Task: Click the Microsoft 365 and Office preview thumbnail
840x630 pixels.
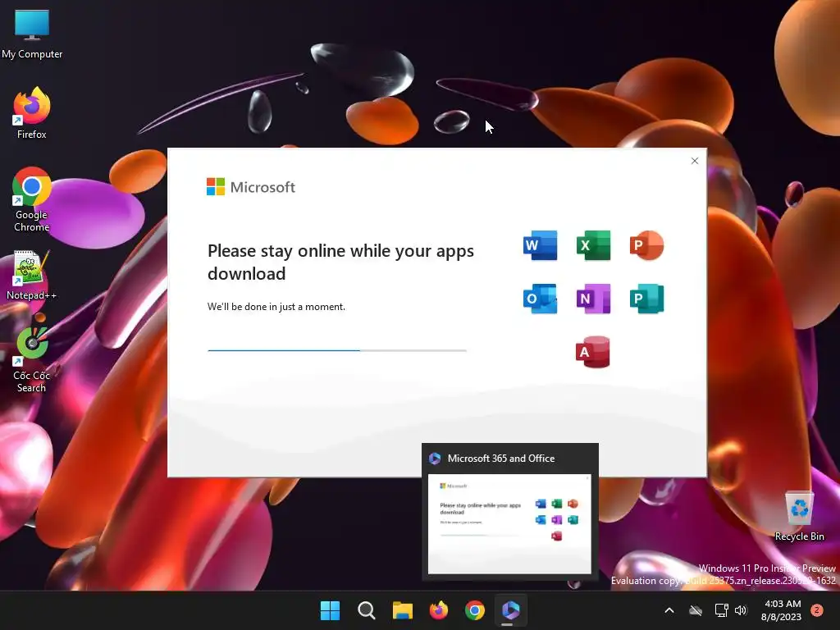Action: 509,524
